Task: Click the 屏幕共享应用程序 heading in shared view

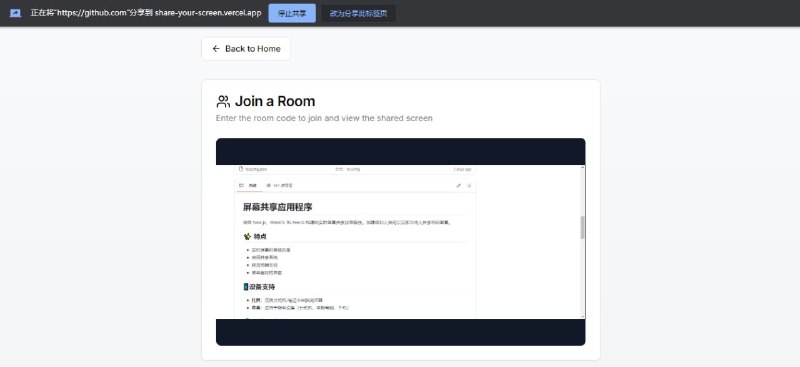Action: [278, 207]
